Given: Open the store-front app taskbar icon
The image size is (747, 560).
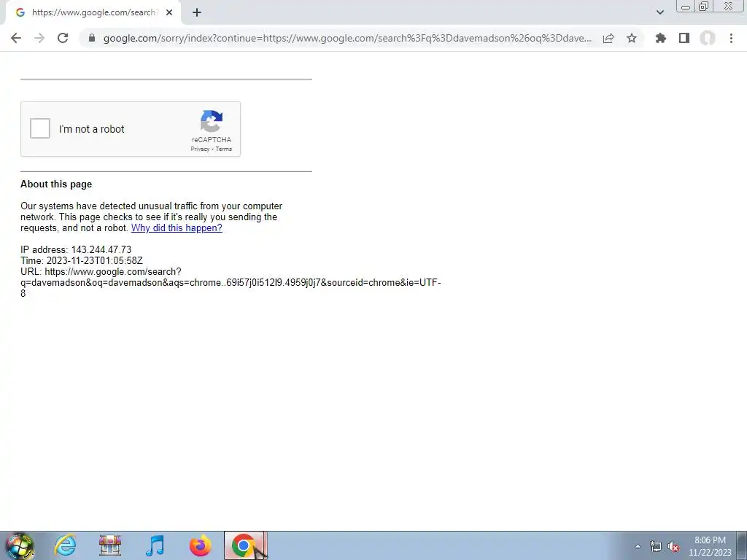Looking at the screenshot, I should click(110, 545).
